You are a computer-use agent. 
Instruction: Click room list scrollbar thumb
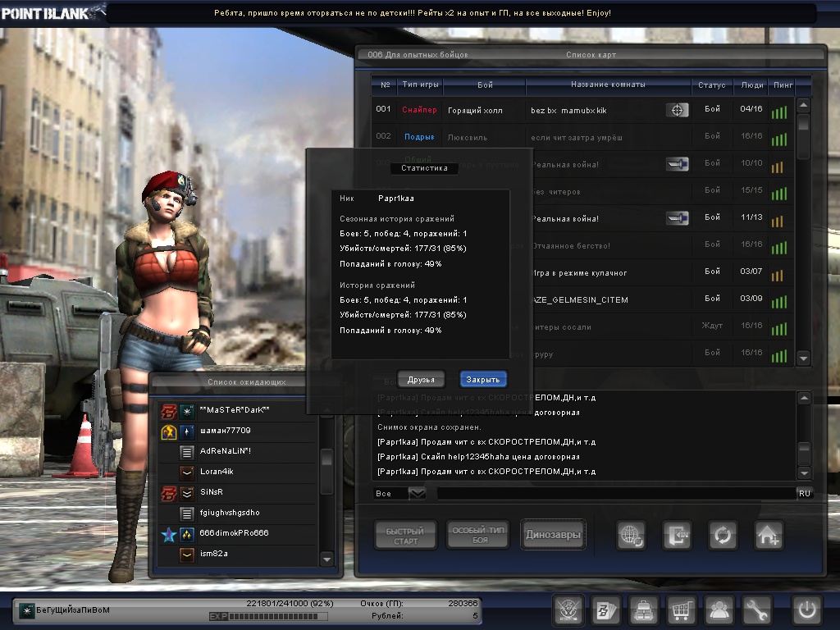[x=803, y=123]
